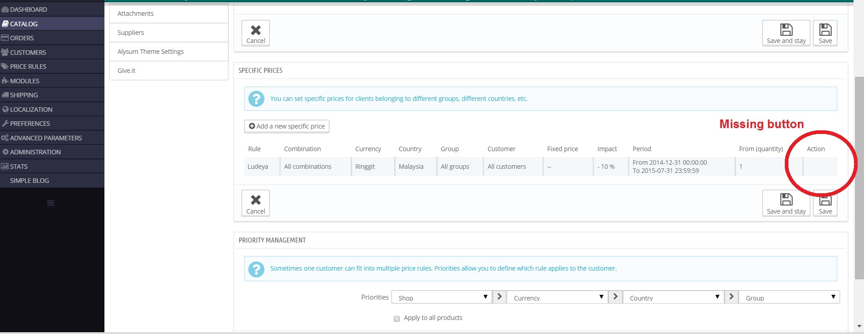
Task: Click Fixed price column header
Action: coord(562,149)
